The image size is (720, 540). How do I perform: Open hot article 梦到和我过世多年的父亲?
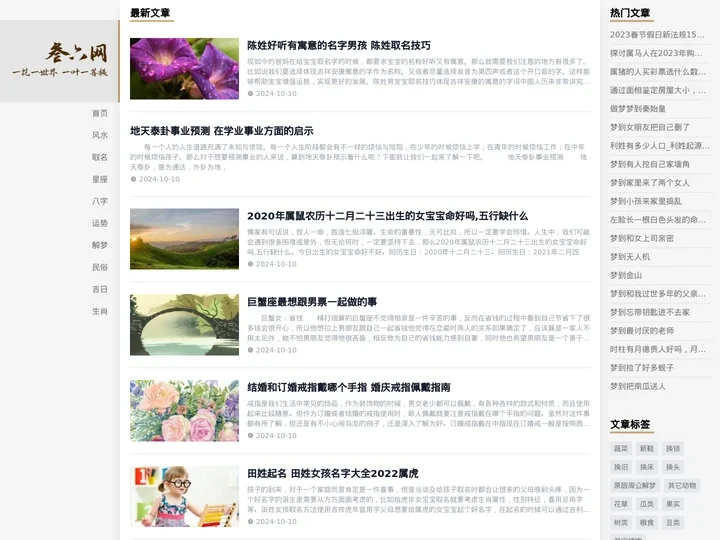[658, 293]
